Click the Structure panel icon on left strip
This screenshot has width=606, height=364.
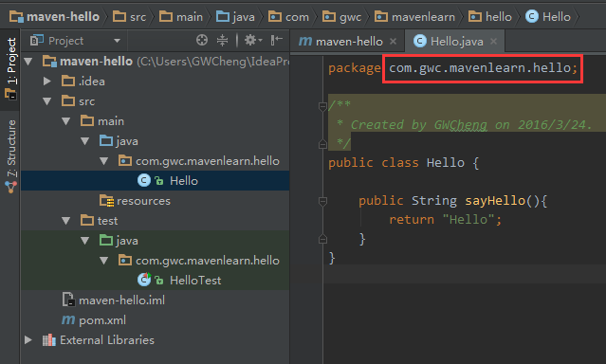10,188
